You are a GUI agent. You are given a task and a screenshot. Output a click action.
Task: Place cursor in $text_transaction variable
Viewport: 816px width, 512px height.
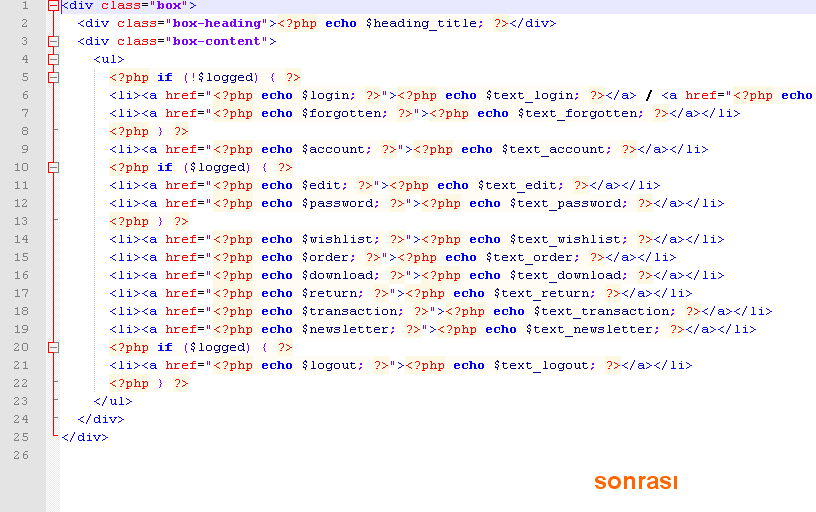(609, 311)
